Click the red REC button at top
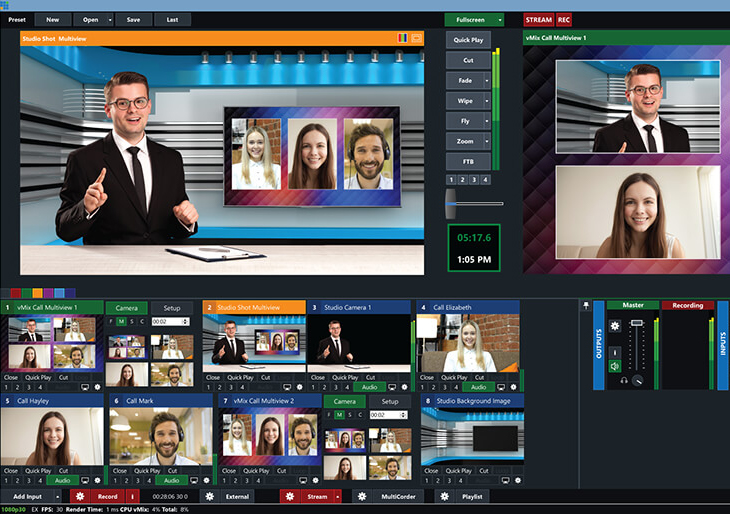Screen dimensions: 730x514 pos(564,20)
